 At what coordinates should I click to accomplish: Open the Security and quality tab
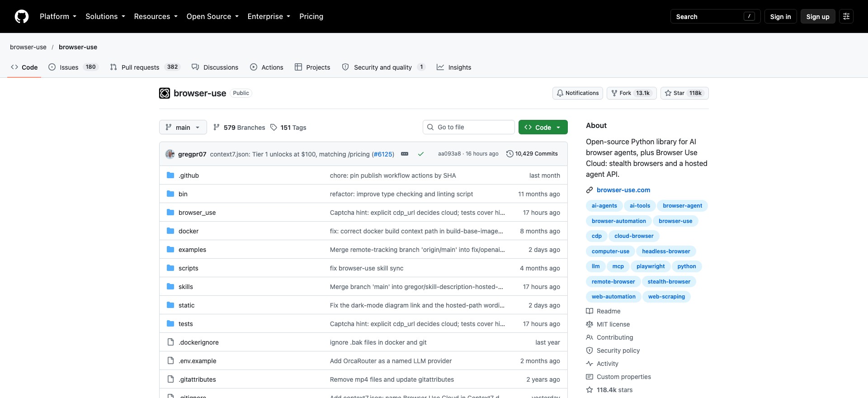click(x=384, y=67)
